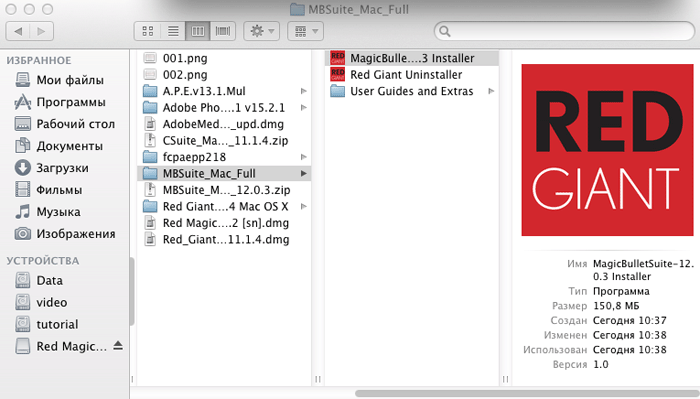The width and height of the screenshot is (700, 399).
Task: Select the file 001.png
Action: click(224, 58)
